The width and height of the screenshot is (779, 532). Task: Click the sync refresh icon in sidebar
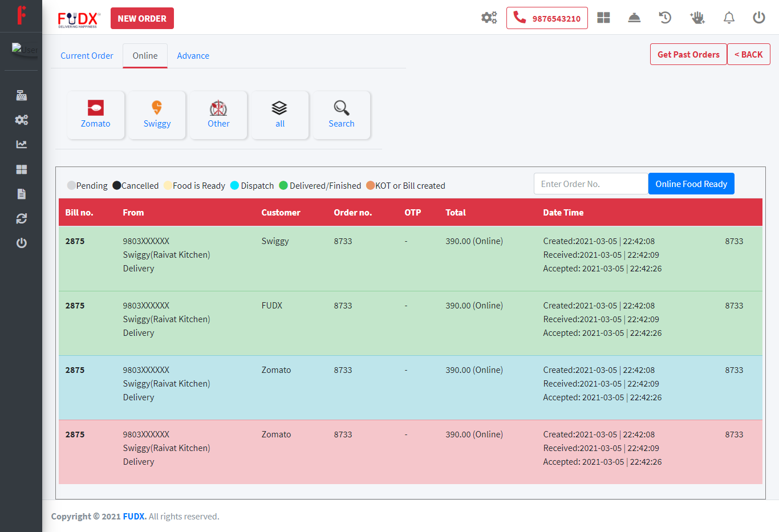click(x=22, y=218)
